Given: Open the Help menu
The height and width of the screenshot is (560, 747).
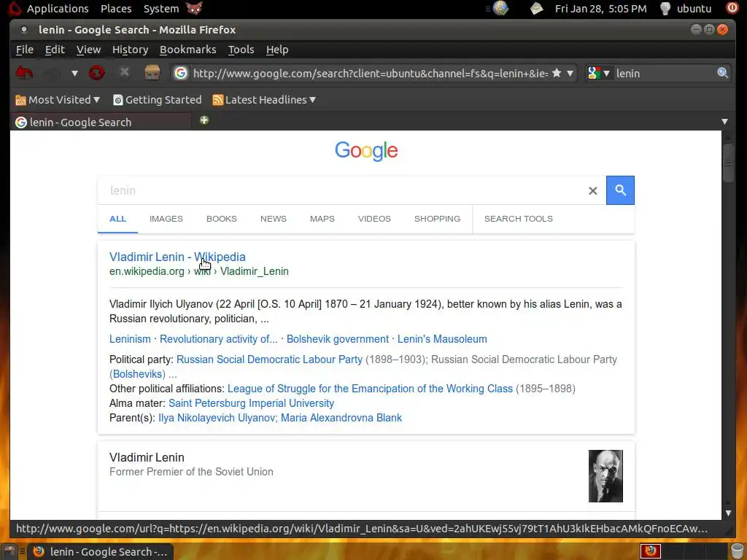Looking at the screenshot, I should 277,50.
